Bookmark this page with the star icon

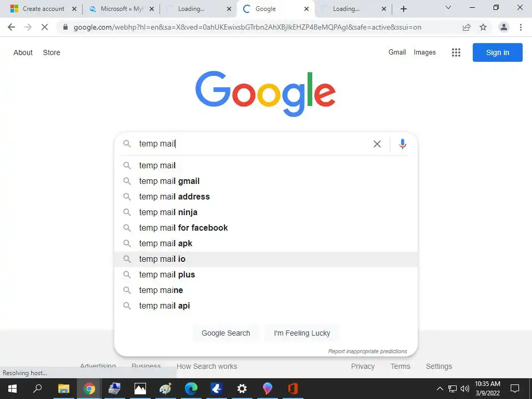(x=483, y=27)
